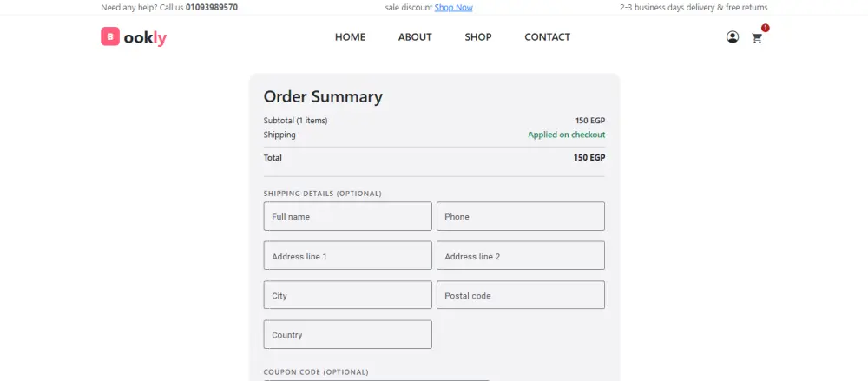Image resolution: width=868 pixels, height=381 pixels.
Task: Click the Order Summary heading
Action: [323, 97]
